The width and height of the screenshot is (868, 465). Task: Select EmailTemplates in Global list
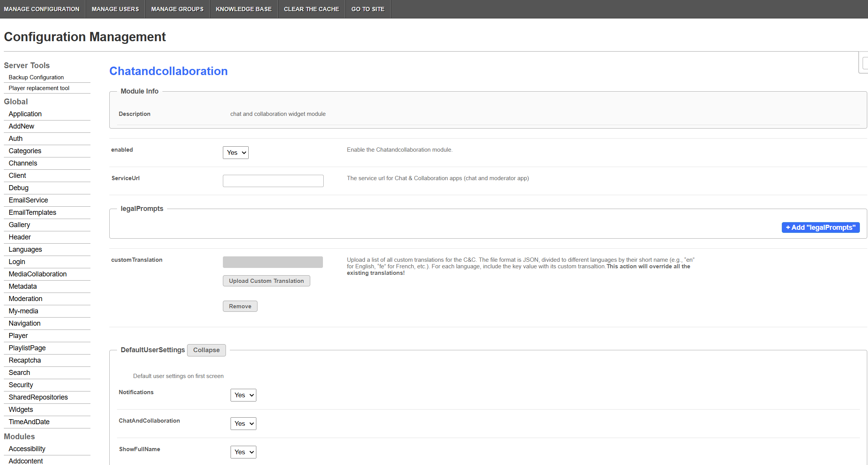tap(32, 212)
